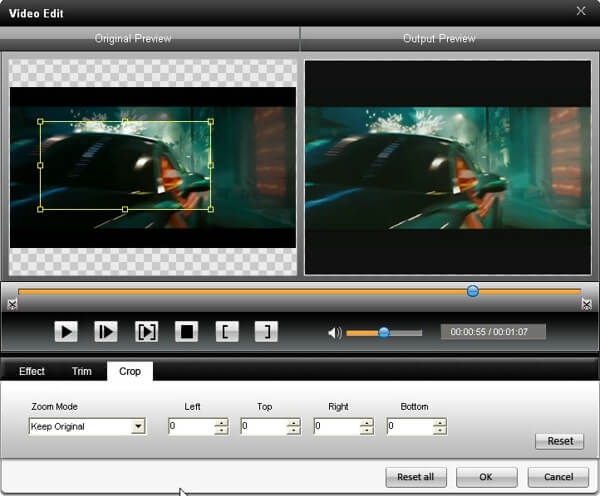Image resolution: width=600 pixels, height=496 pixels.
Task: Open the Zoom Mode dropdown
Action: coord(138,426)
